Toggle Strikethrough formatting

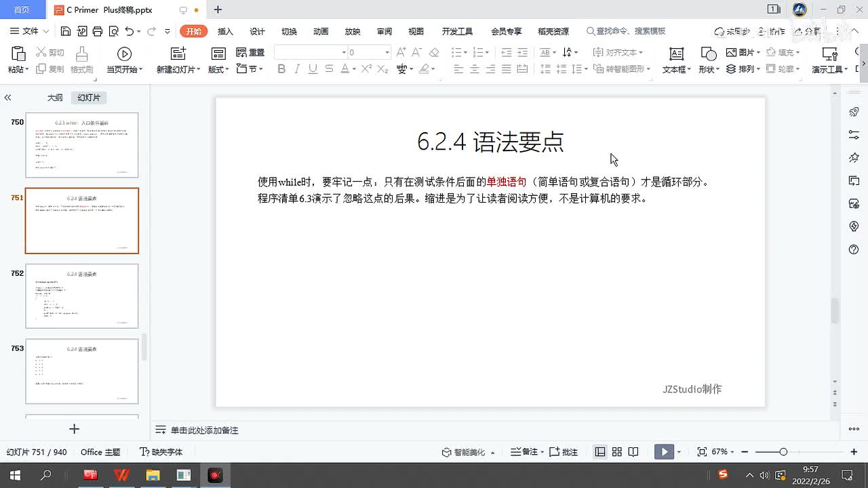tap(329, 68)
